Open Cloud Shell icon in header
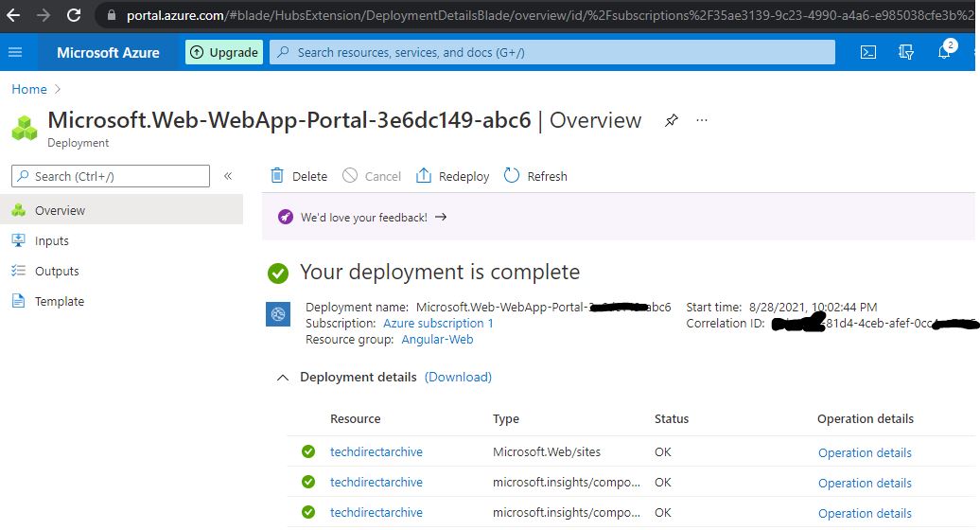The image size is (980, 530). [x=868, y=52]
